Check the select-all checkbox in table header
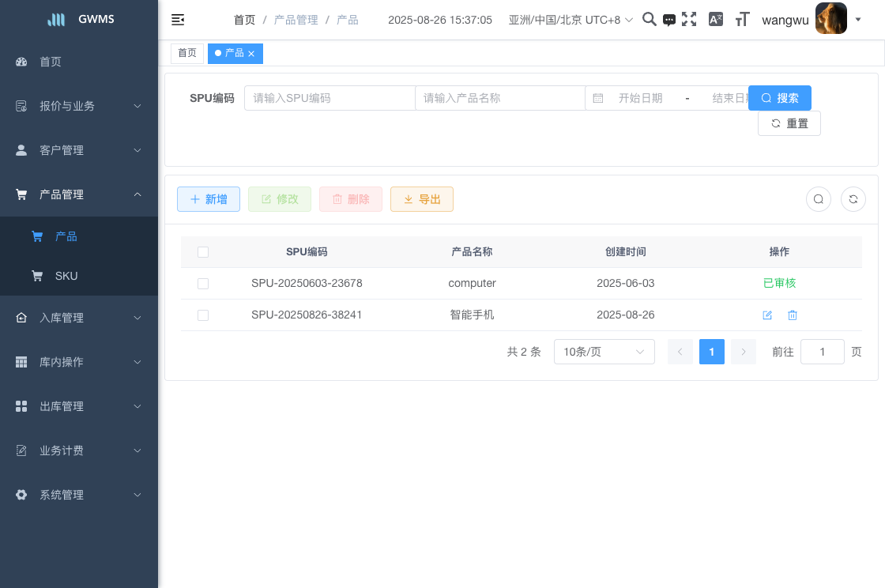Viewport: 885px width, 588px height. (x=203, y=252)
